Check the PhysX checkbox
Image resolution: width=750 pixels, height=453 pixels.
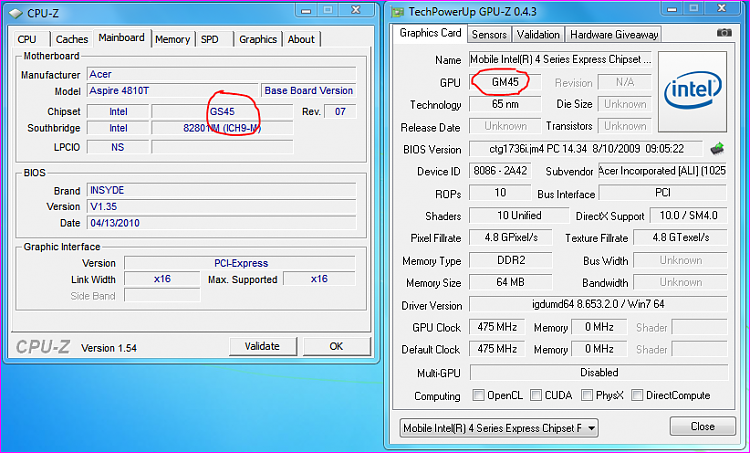click(x=586, y=395)
